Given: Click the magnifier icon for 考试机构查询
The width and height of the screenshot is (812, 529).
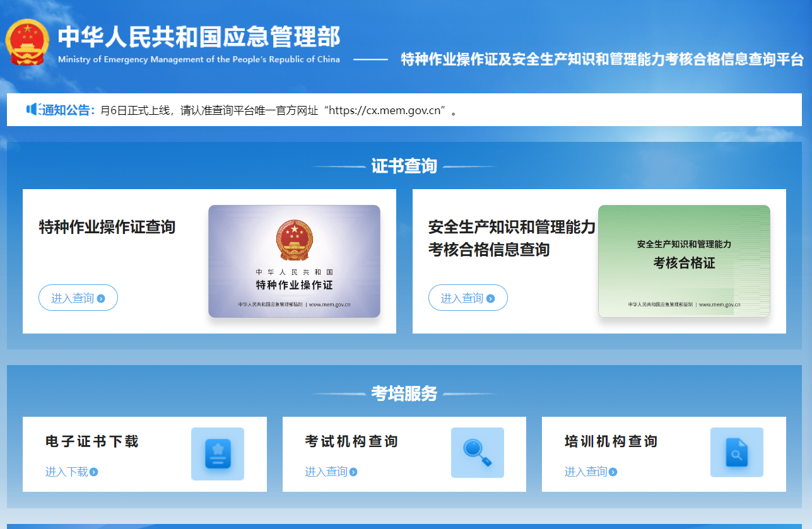Looking at the screenshot, I should pos(477,453).
